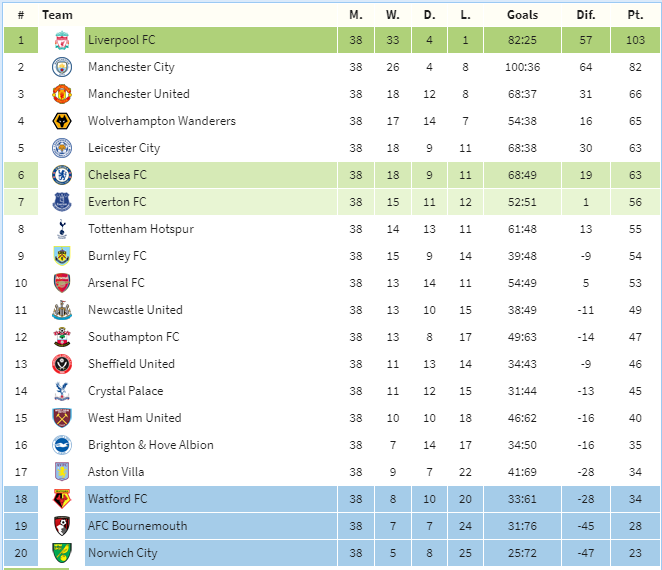This screenshot has width=662, height=570.
Task: Open the Newcastle United team link
Action: tap(135, 310)
